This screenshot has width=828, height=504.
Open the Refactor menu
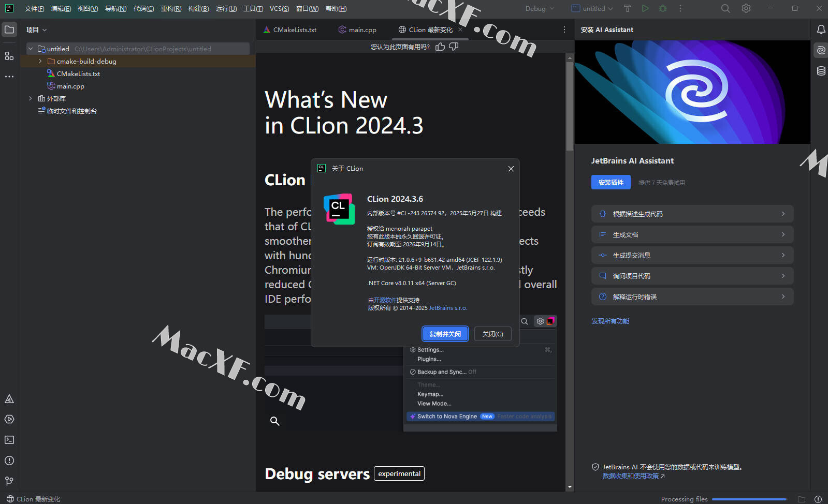(x=171, y=8)
